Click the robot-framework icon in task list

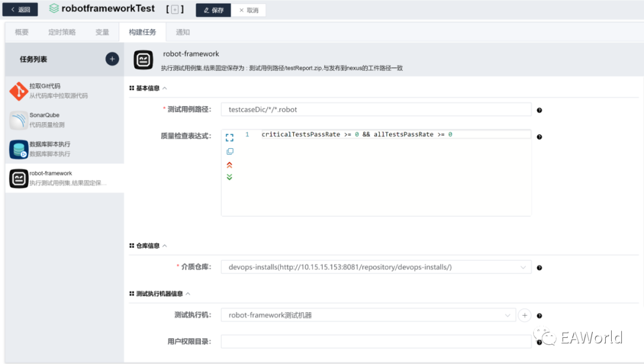(x=18, y=179)
